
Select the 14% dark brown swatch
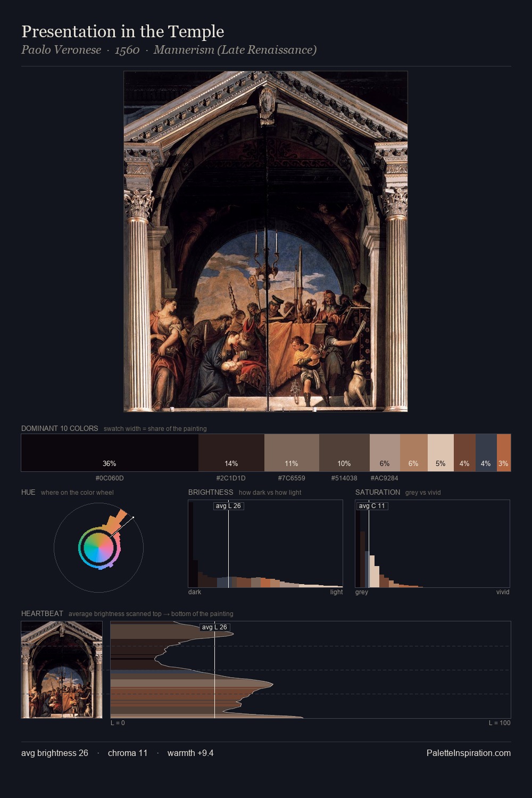(231, 453)
